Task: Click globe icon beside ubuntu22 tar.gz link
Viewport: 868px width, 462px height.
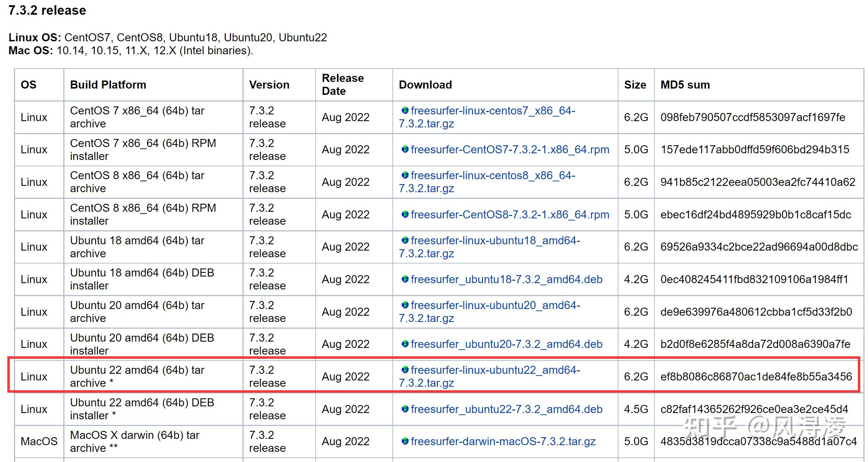Action: point(405,370)
